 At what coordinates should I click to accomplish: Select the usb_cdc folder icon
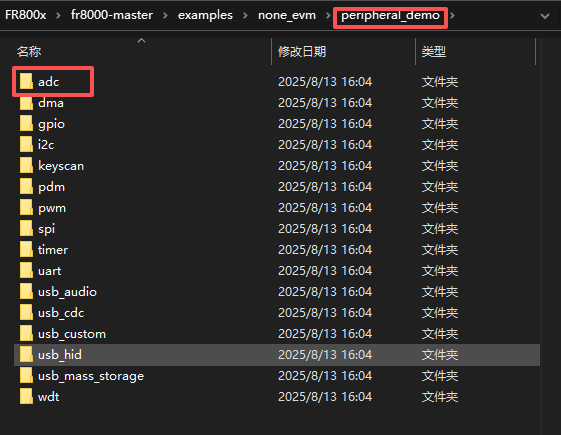point(26,313)
